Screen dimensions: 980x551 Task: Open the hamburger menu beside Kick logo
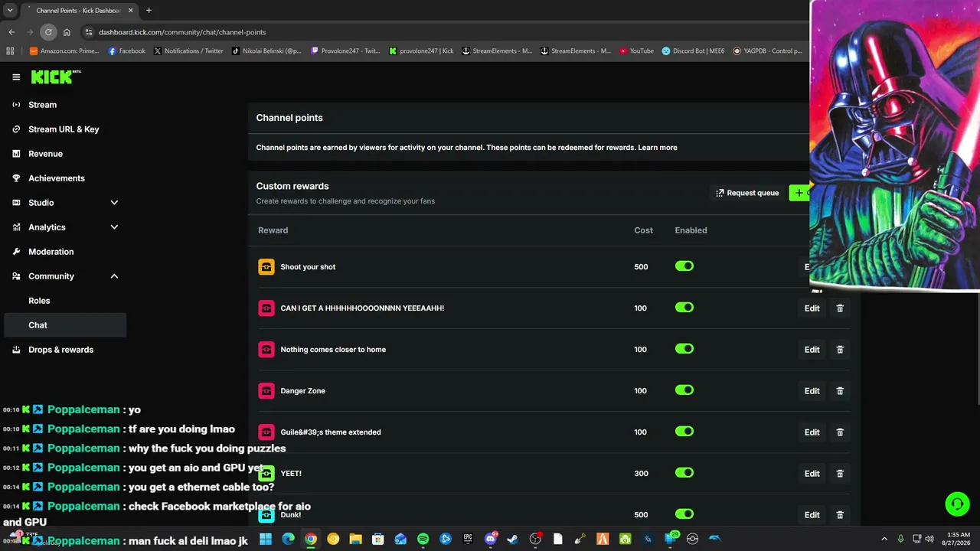(16, 77)
